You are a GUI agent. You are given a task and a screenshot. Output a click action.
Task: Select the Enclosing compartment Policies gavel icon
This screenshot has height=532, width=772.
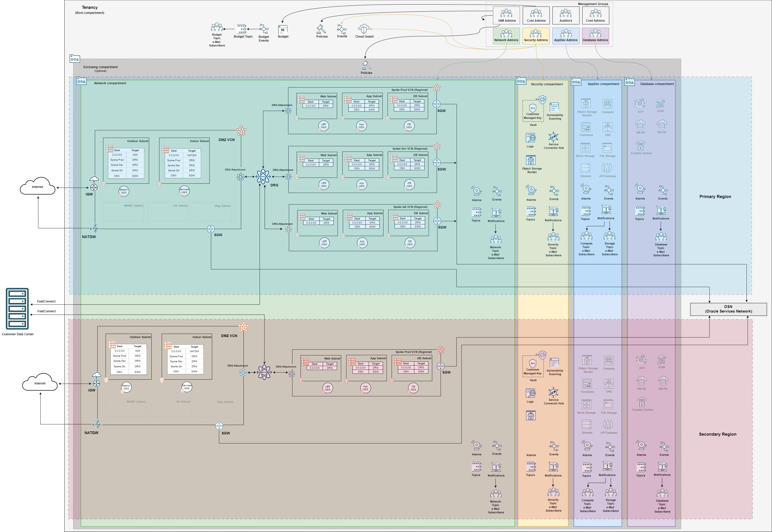coord(366,65)
